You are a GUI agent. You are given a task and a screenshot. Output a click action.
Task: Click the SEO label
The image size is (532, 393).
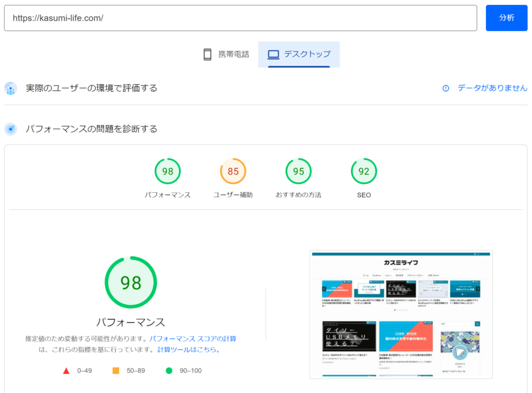pos(364,195)
